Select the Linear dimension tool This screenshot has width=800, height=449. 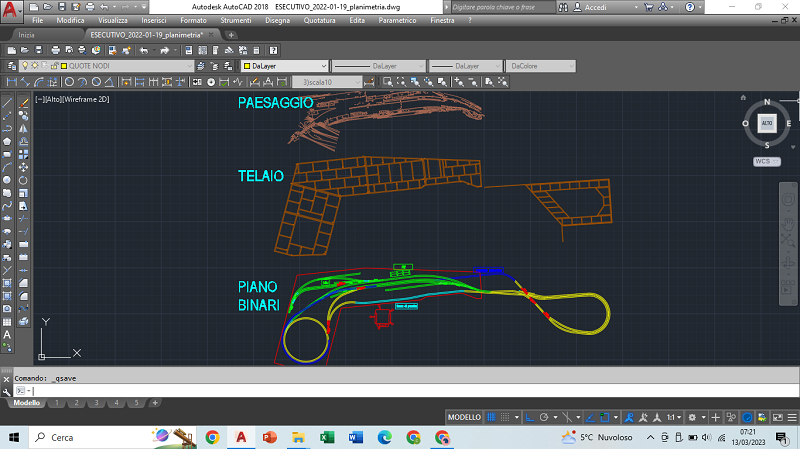[11, 82]
